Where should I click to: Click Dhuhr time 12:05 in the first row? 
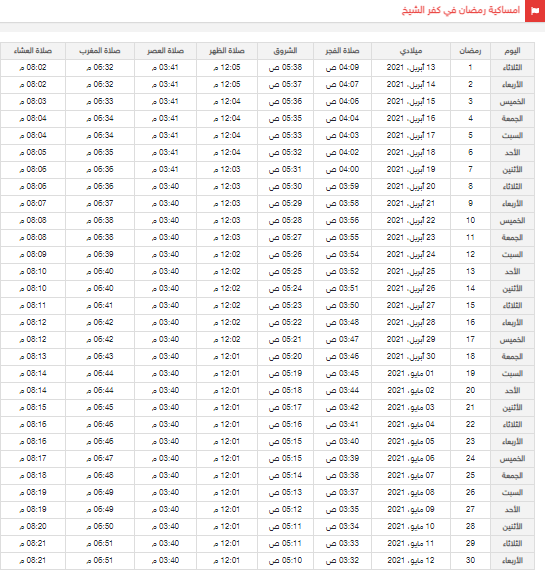[x=227, y=68]
